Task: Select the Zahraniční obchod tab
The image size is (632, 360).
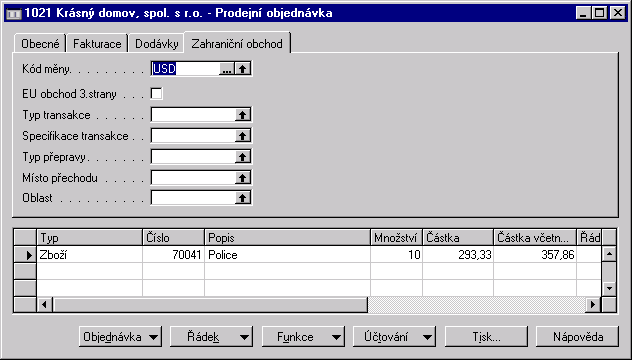Action: click(x=237, y=43)
